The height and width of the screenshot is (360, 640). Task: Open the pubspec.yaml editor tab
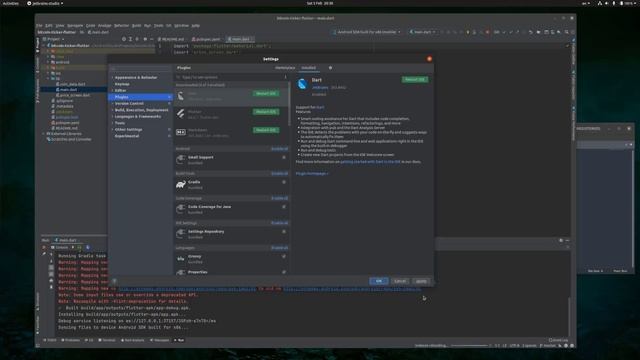[206, 39]
